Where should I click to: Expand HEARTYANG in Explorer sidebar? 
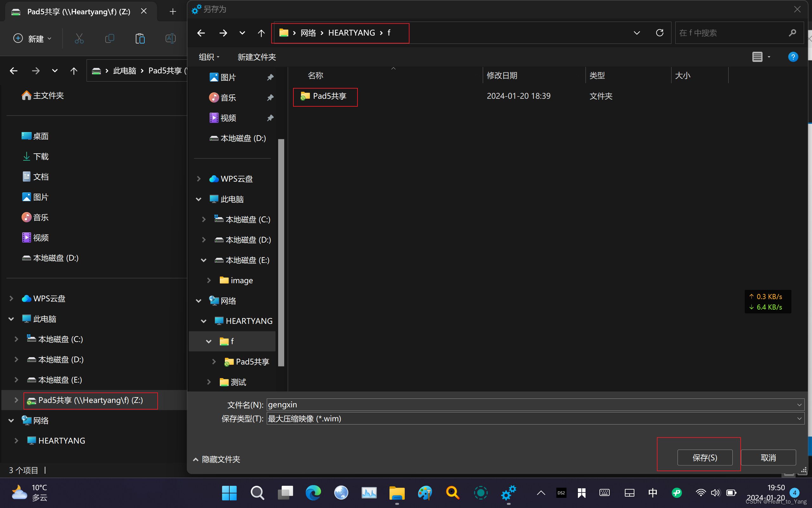(x=16, y=441)
